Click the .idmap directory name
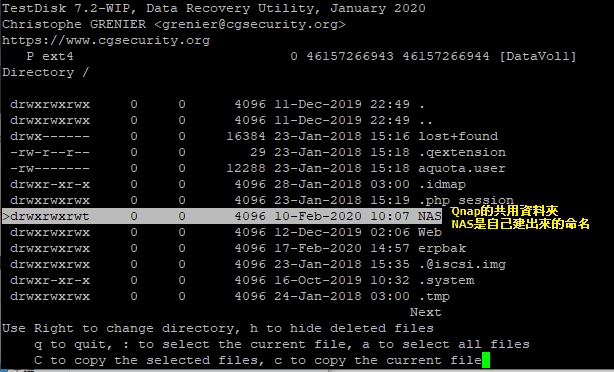Viewport: 614px width, 372px height. click(x=442, y=184)
